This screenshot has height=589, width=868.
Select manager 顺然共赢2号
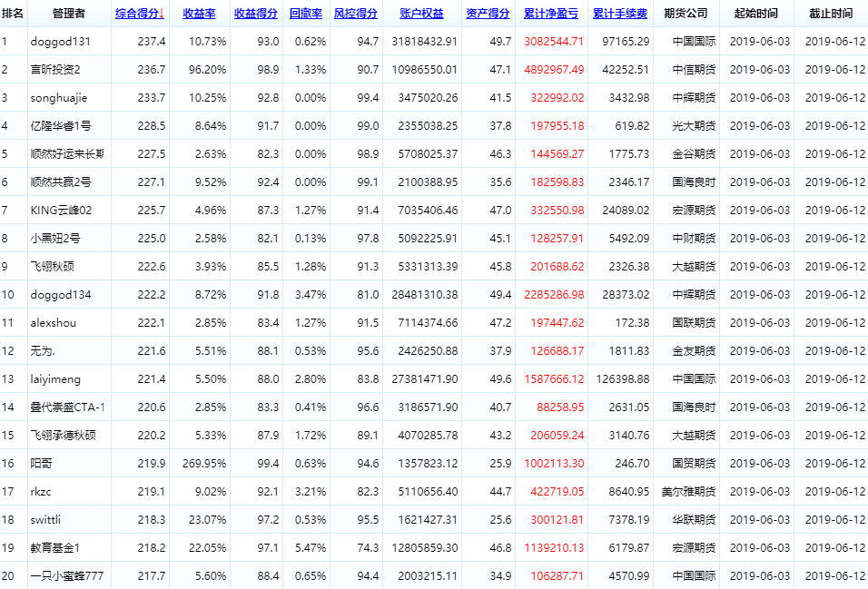(61, 182)
